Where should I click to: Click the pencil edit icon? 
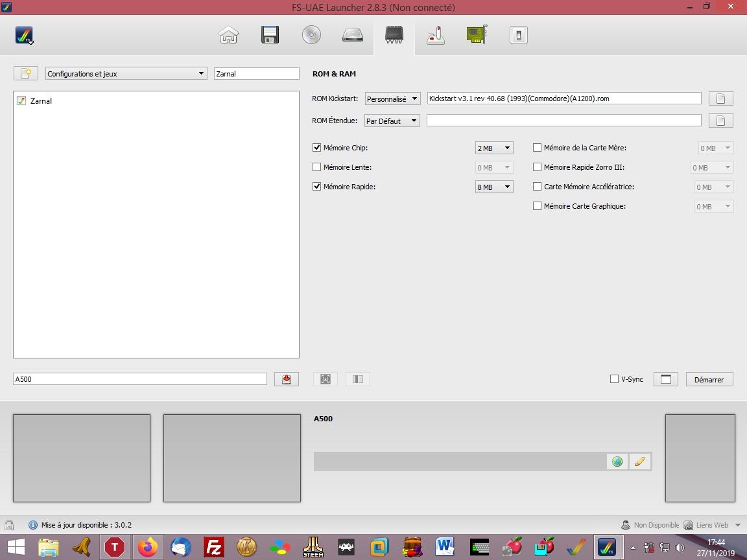coord(640,461)
